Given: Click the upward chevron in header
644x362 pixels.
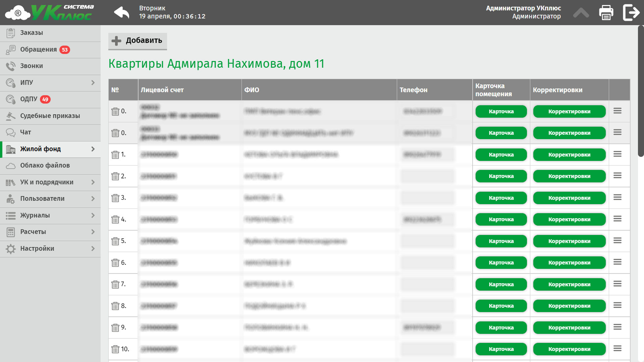Looking at the screenshot, I should 581,13.
